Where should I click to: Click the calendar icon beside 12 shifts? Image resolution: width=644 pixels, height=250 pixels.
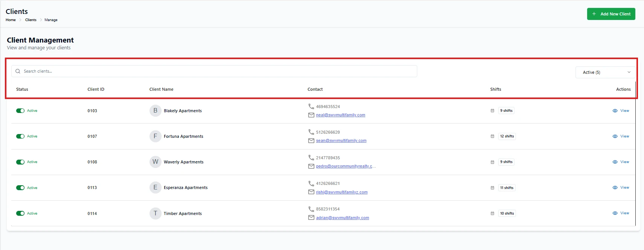[x=492, y=136]
